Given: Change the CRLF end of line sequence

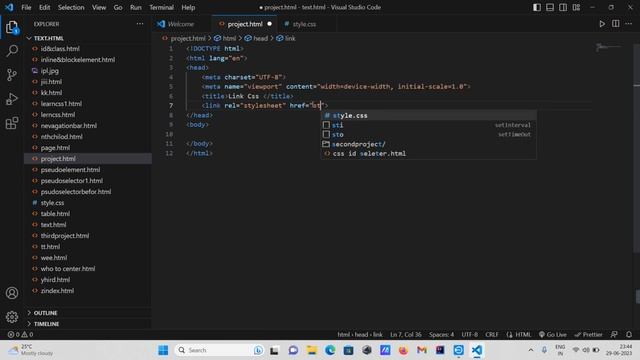Looking at the screenshot, I should (x=492, y=334).
